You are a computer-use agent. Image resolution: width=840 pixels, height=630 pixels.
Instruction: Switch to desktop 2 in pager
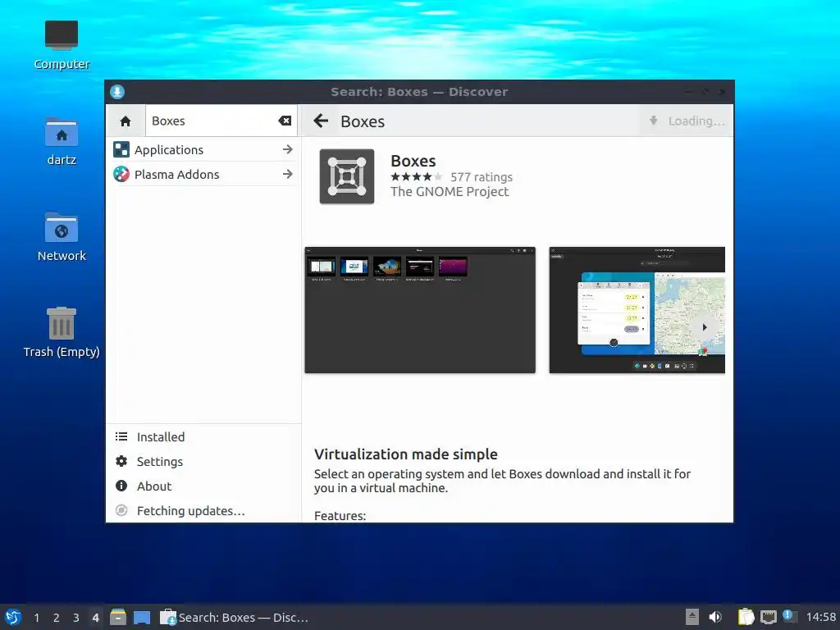click(57, 618)
